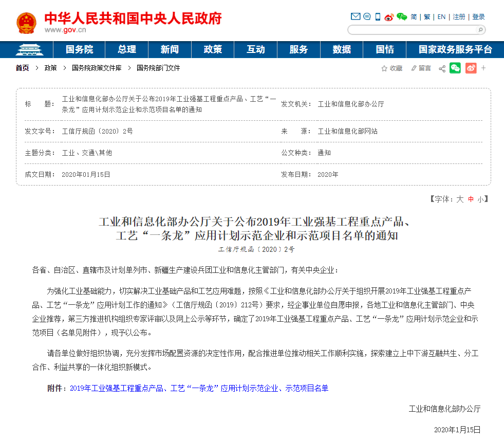The width and height of the screenshot is (504, 440).
Task: Open the 政策 navigation tab
Action: [x=213, y=49]
